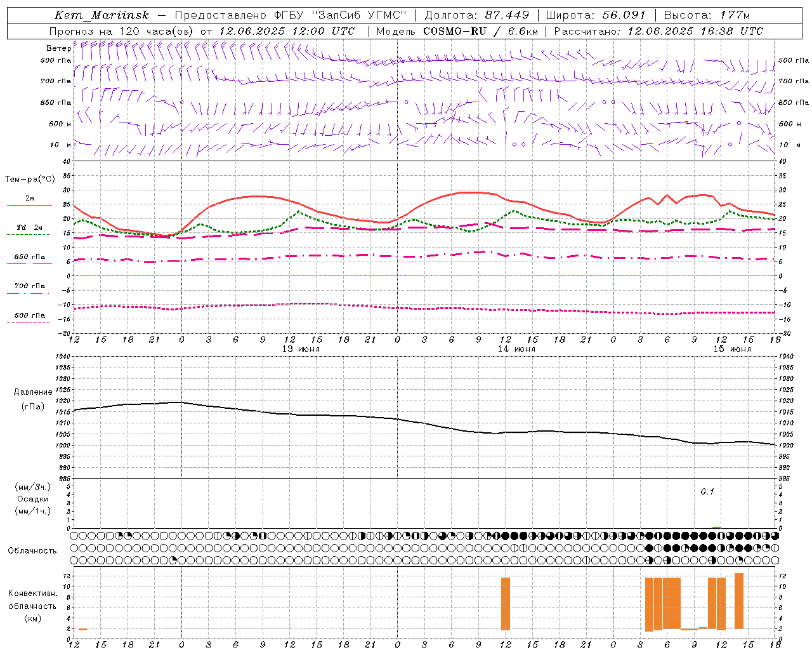Click the Ветер label of the wind panel
Screen dimensions: 812x650
click(58, 48)
